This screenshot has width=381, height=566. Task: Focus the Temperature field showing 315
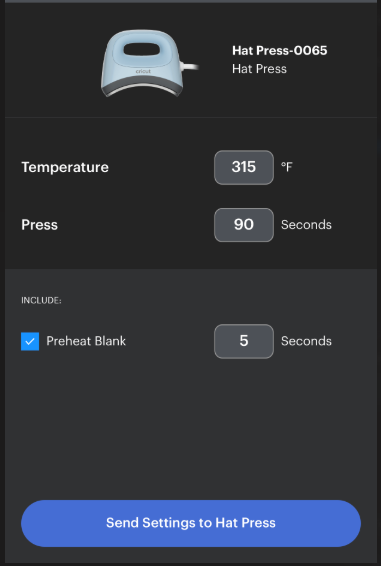244,167
